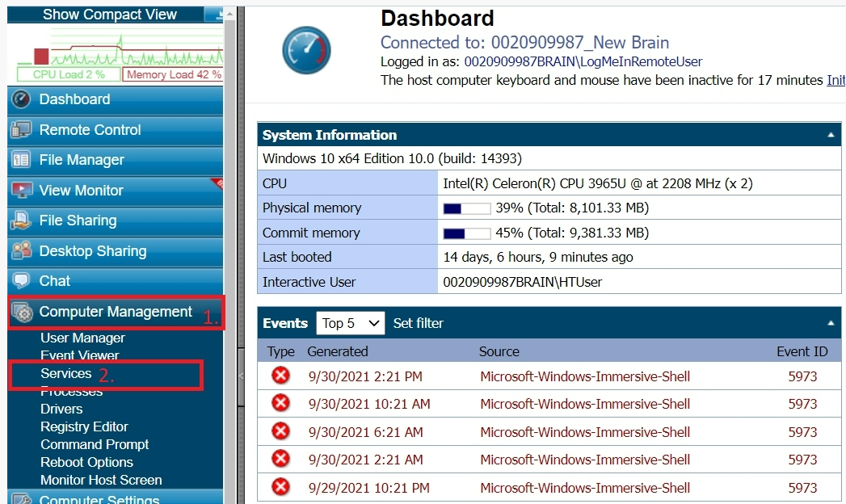Click Show Compact View button
This screenshot has height=504, width=846.
click(109, 15)
